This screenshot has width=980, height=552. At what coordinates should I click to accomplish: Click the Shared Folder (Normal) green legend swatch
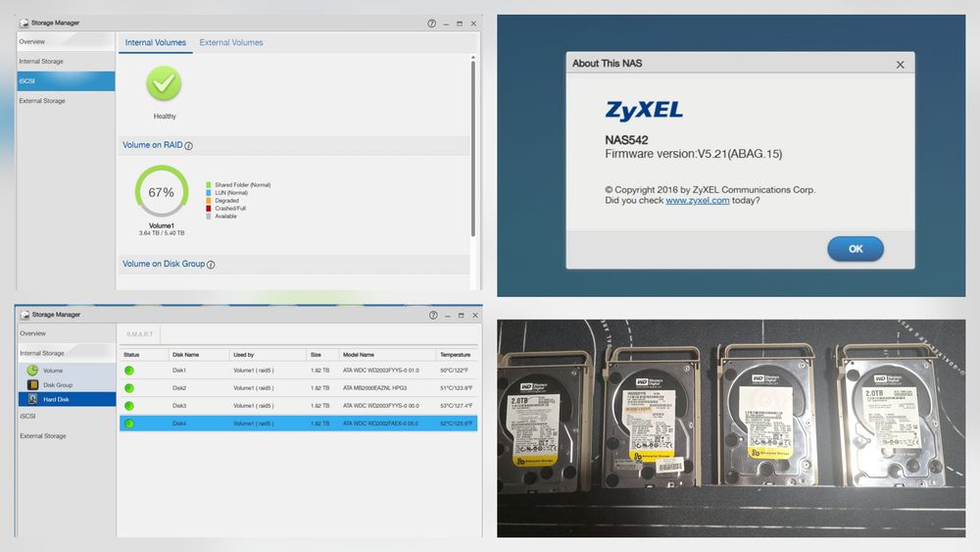209,185
